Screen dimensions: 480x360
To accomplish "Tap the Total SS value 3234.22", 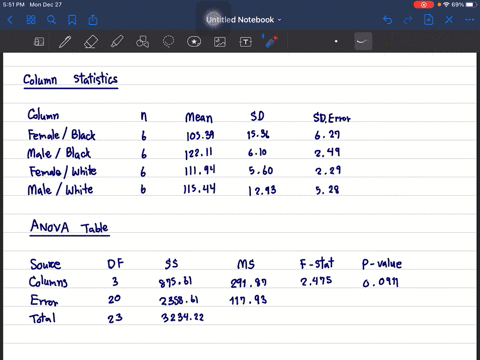I will click(x=182, y=317).
